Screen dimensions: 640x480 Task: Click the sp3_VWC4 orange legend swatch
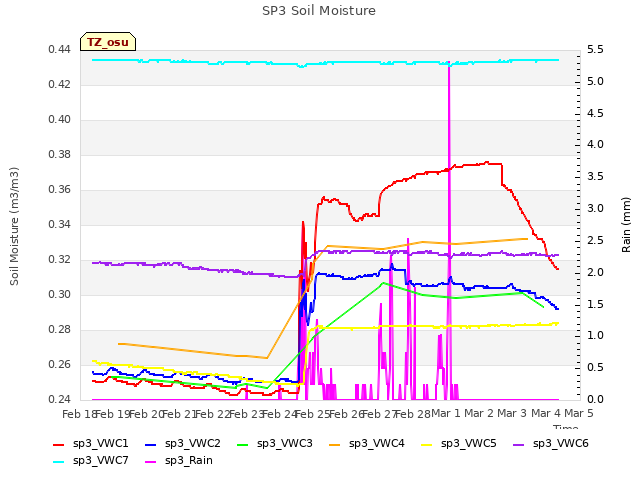pos(335,444)
